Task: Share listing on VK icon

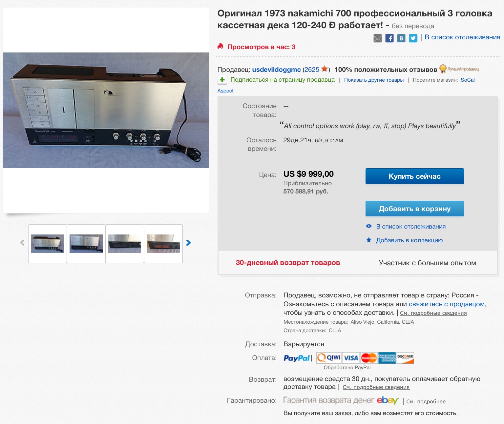Action: tap(401, 38)
